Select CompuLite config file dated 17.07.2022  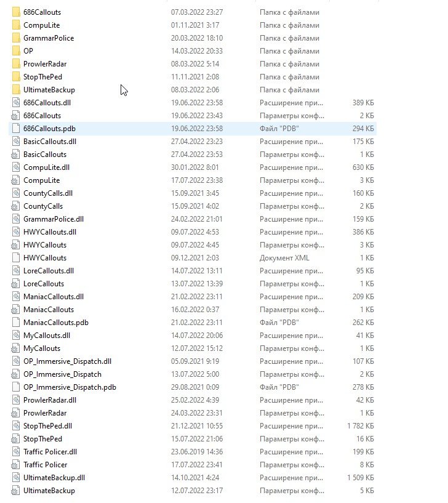click(41, 180)
